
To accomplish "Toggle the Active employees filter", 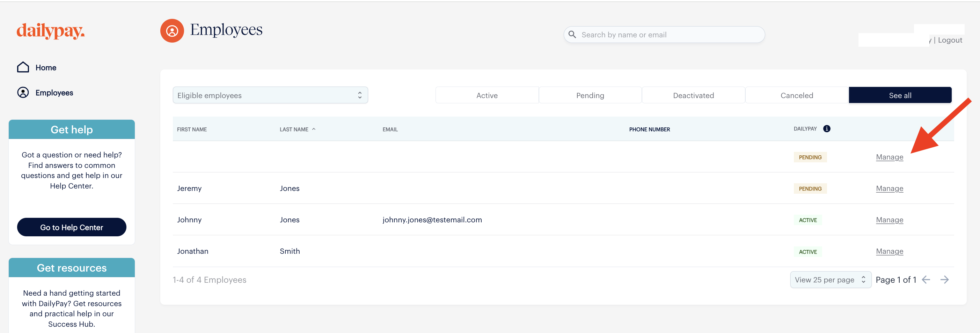I will [487, 95].
